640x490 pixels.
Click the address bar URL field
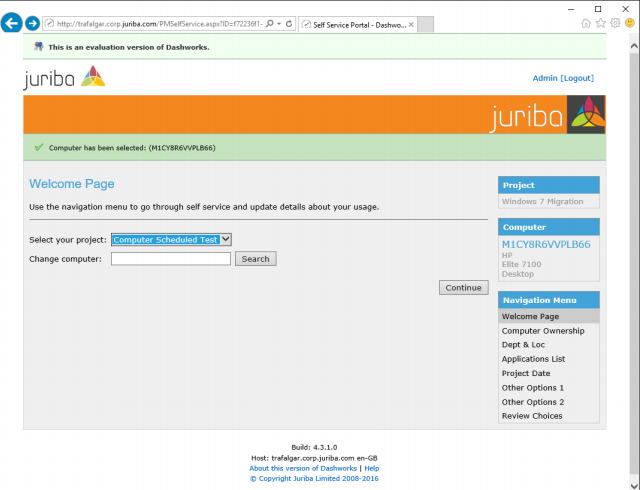(x=159, y=24)
